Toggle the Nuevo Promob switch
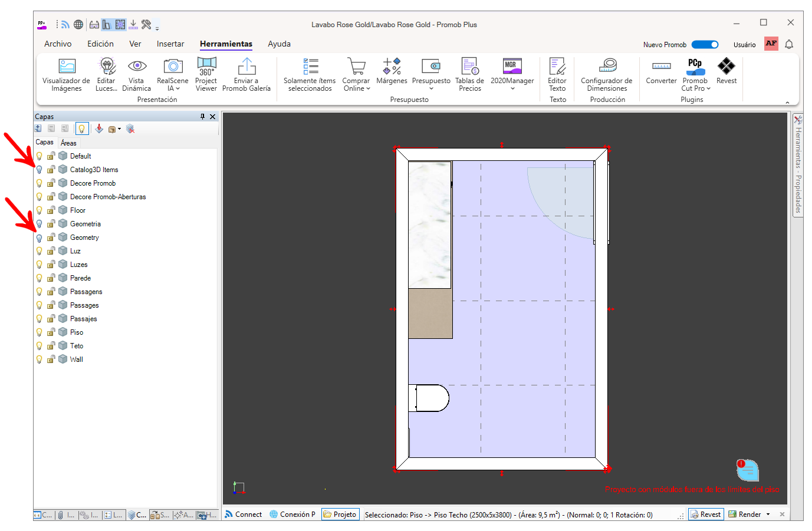This screenshot has width=812, height=531. pyautogui.click(x=705, y=45)
